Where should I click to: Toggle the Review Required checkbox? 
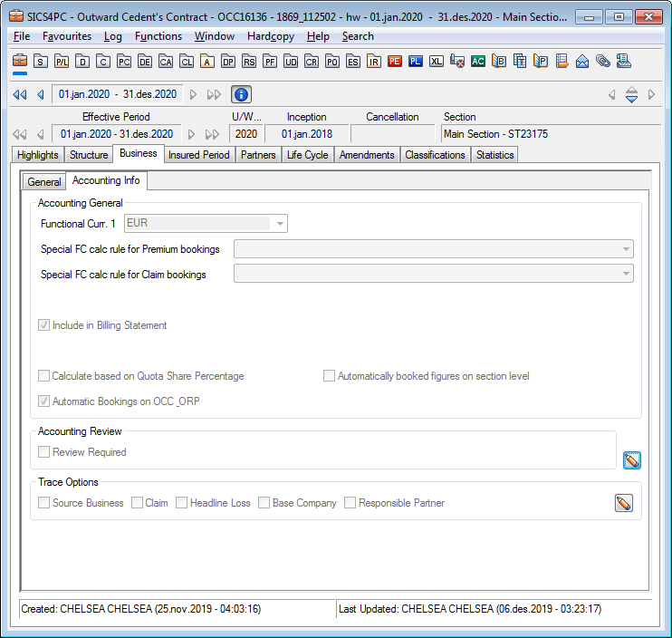coord(44,452)
